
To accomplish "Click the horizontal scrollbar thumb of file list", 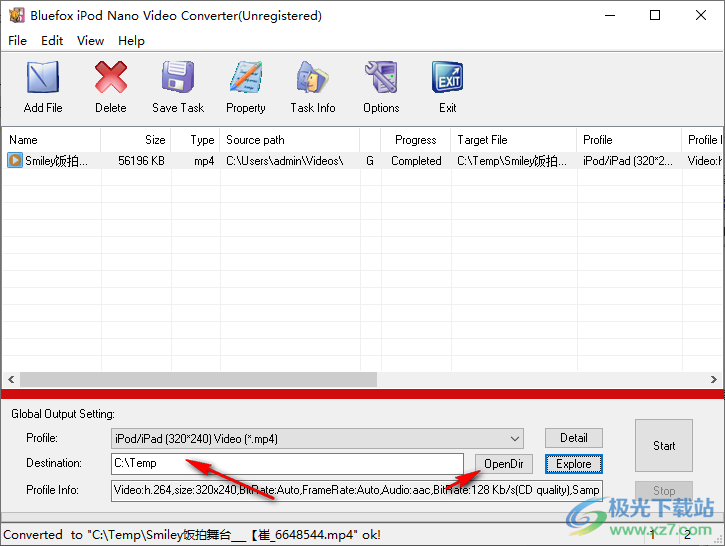I will point(198,380).
